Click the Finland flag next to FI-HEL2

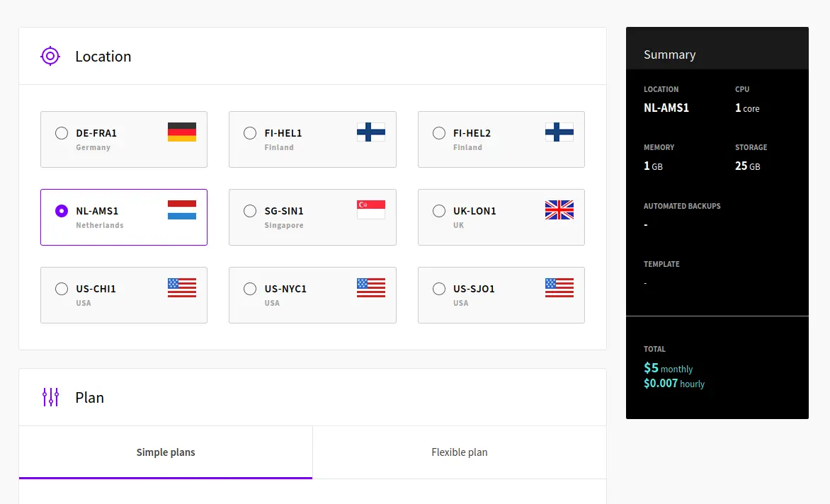[559, 132]
